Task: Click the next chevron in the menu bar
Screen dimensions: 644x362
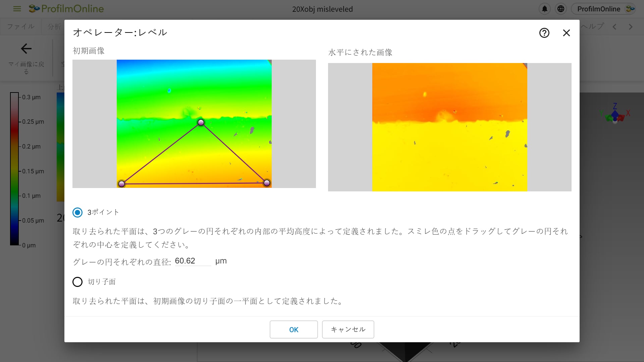Action: coord(631,27)
